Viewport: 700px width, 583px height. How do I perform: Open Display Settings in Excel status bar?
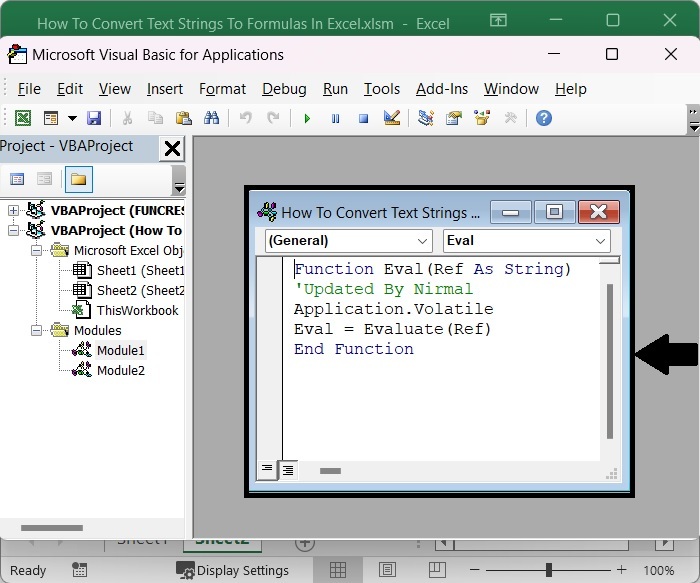point(232,571)
